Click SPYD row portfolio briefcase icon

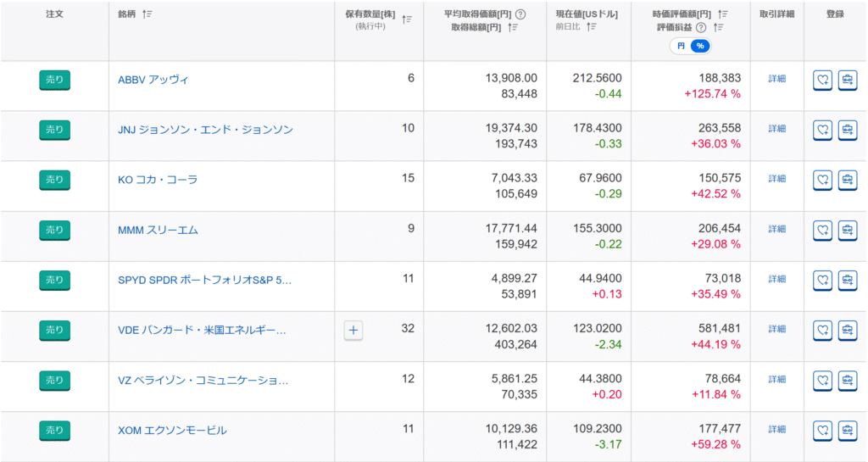point(848,280)
